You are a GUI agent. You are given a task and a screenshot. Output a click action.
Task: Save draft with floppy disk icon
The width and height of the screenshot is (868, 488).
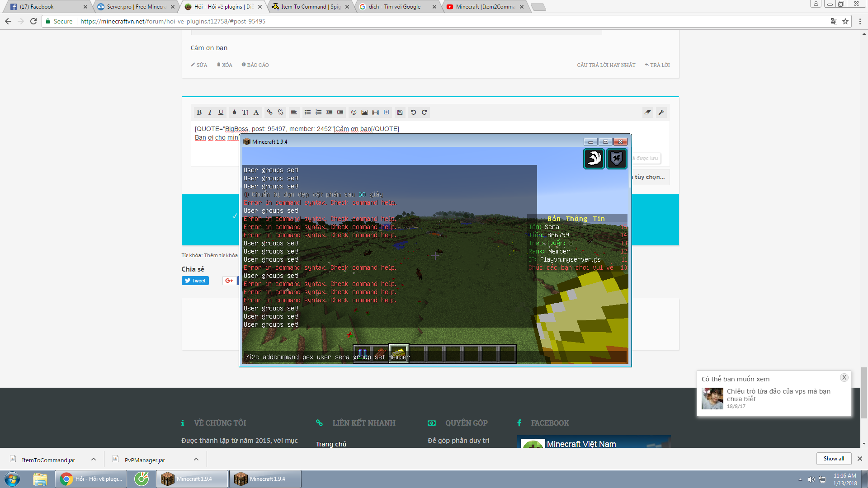pyautogui.click(x=400, y=113)
